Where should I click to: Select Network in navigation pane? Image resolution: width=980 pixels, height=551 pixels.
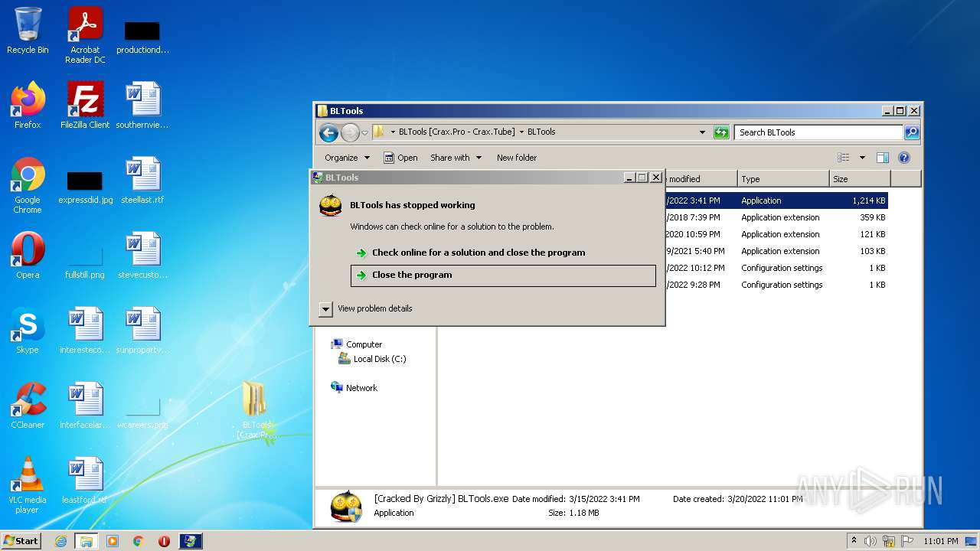[361, 388]
